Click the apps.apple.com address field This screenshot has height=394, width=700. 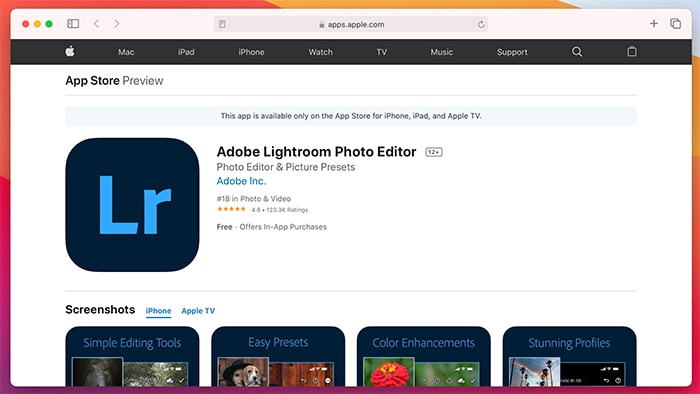tap(351, 24)
